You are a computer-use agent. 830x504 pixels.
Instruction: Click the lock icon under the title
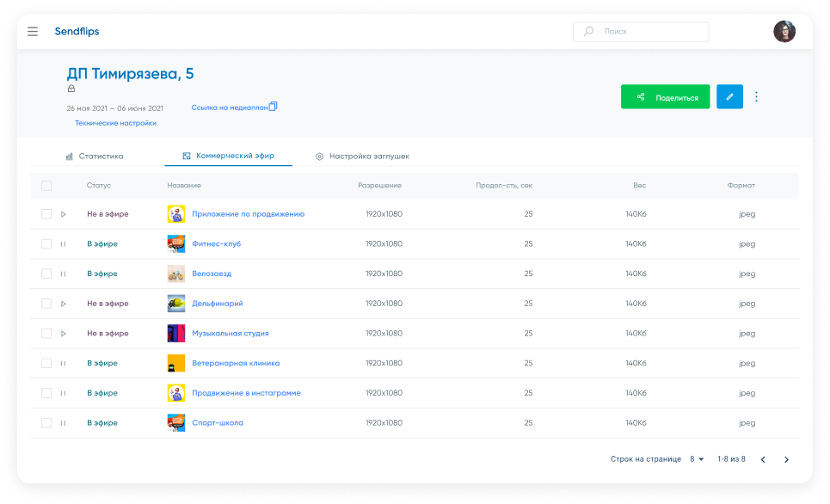coord(71,89)
